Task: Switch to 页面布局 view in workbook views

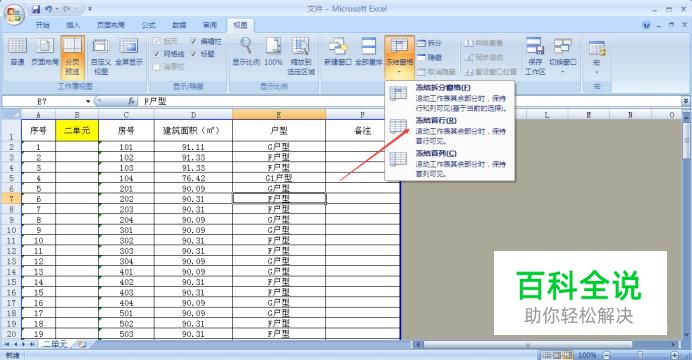Action: (x=45, y=52)
